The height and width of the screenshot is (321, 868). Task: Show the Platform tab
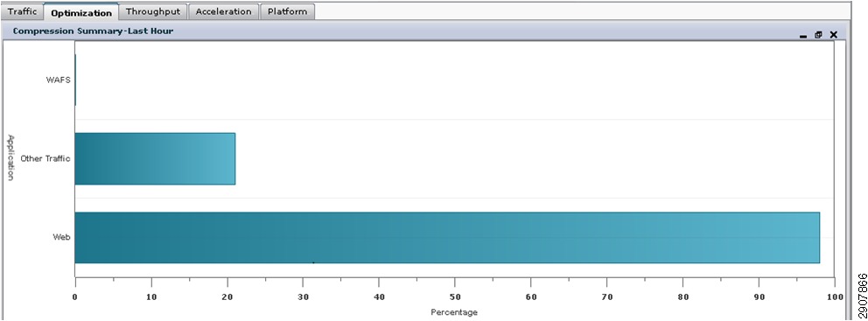287,11
